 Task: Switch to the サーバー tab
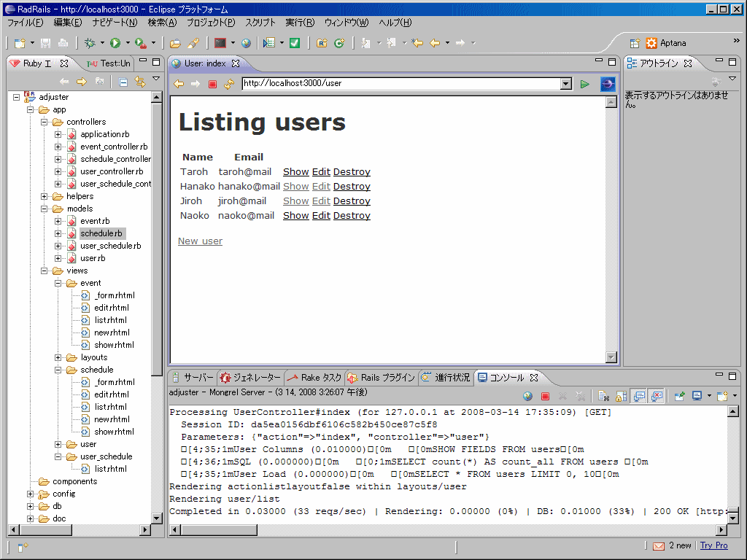[x=193, y=378]
